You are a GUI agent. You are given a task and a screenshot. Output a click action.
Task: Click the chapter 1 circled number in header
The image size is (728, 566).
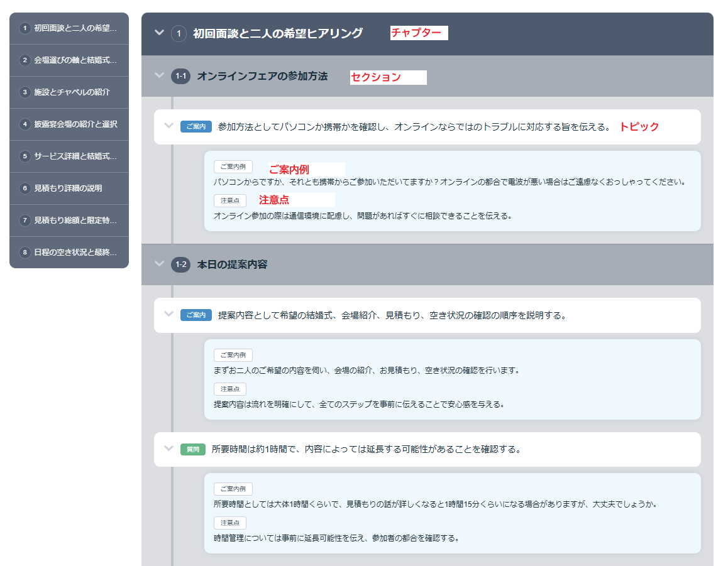tap(179, 33)
